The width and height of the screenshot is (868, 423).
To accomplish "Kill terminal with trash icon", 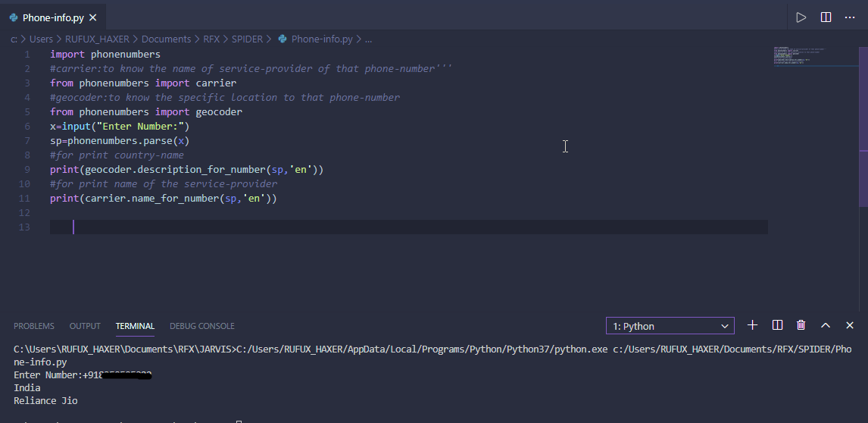I will point(801,325).
